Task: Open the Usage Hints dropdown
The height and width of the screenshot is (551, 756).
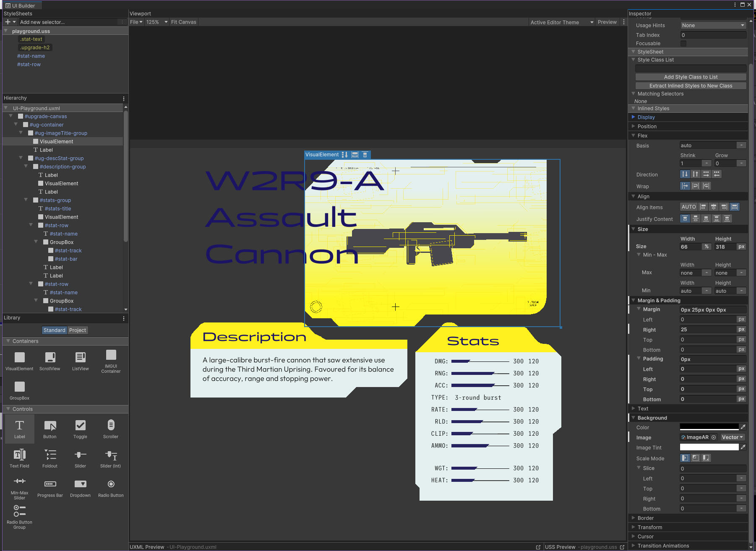Action: point(713,26)
